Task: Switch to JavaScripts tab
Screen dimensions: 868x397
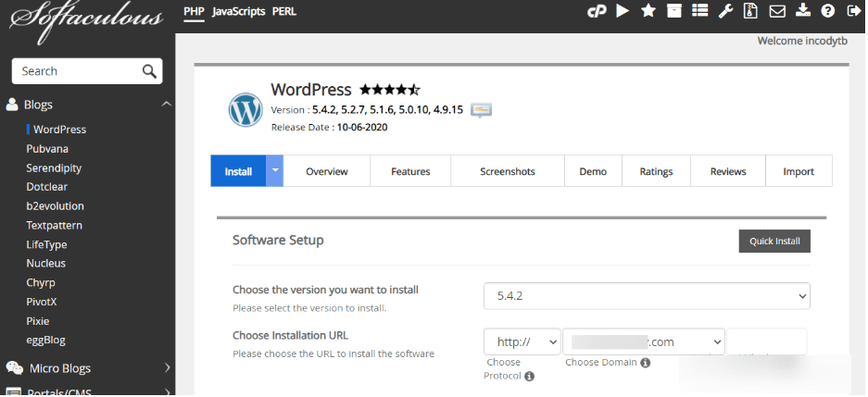Action: (x=239, y=11)
